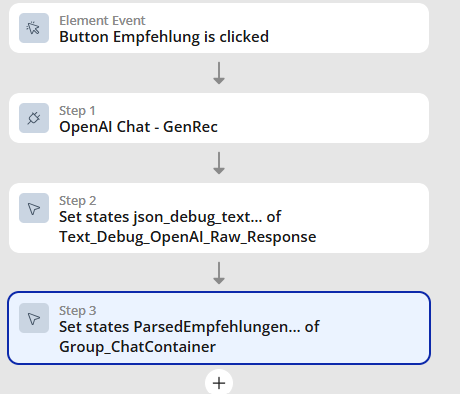Click the Text_Debug_OpenAI_Raw_Response element name
The height and width of the screenshot is (394, 460).
click(x=188, y=237)
